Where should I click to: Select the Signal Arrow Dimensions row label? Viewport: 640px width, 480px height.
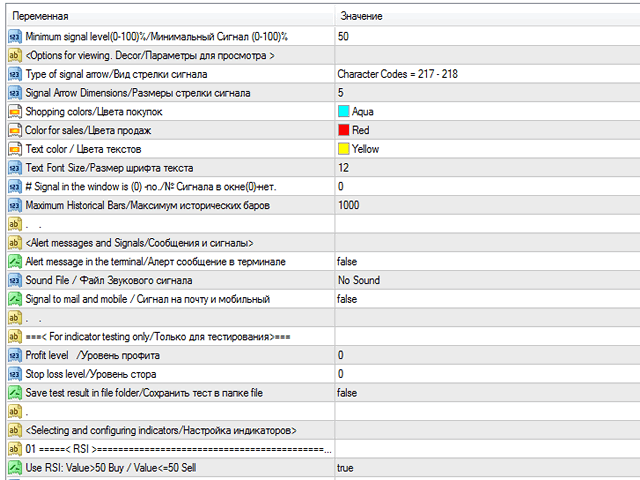click(x=138, y=93)
